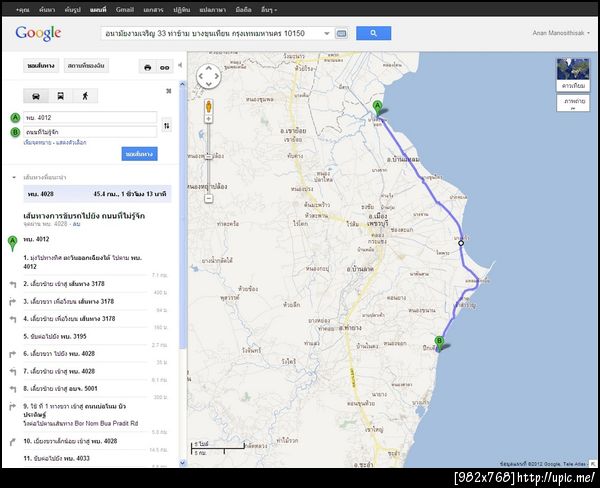600x488 pixels.
Task: Open the search box suggestions dropdown arrow
Action: tap(327, 34)
